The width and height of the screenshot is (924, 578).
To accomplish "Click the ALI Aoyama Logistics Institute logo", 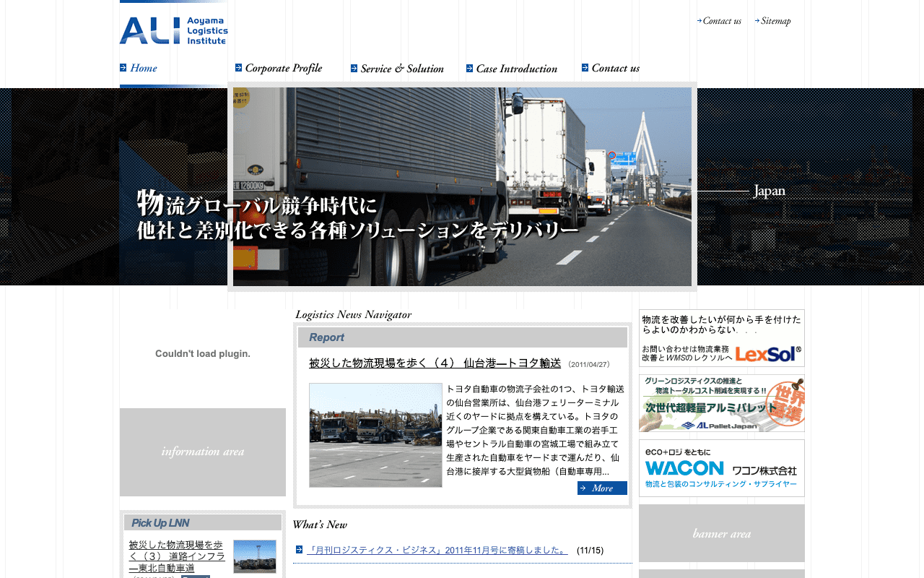I will [173, 30].
